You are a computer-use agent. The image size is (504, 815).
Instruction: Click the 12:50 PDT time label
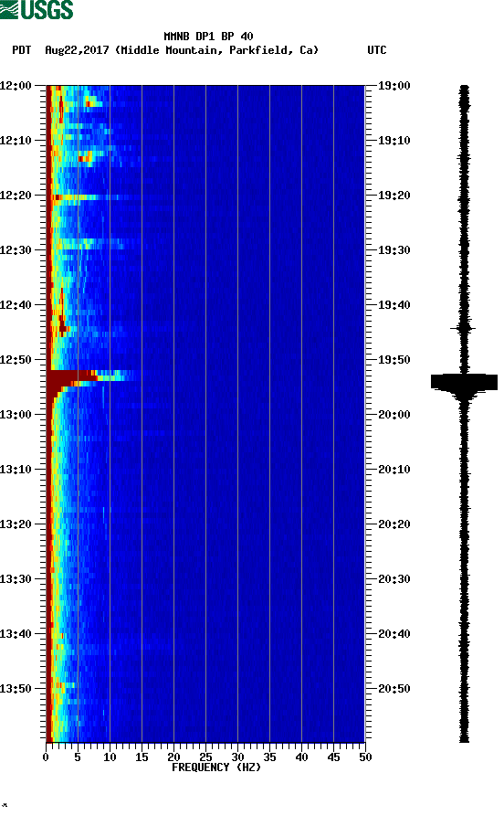pyautogui.click(x=16, y=360)
